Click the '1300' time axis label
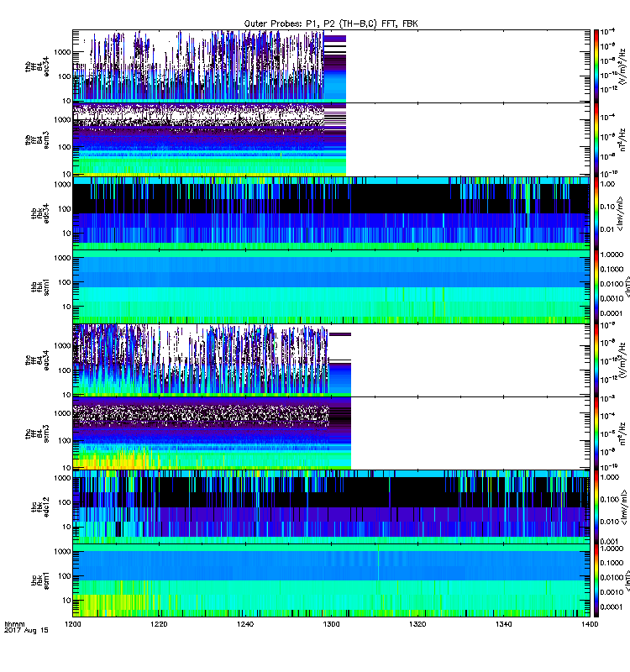630x672 pixels. (331, 624)
